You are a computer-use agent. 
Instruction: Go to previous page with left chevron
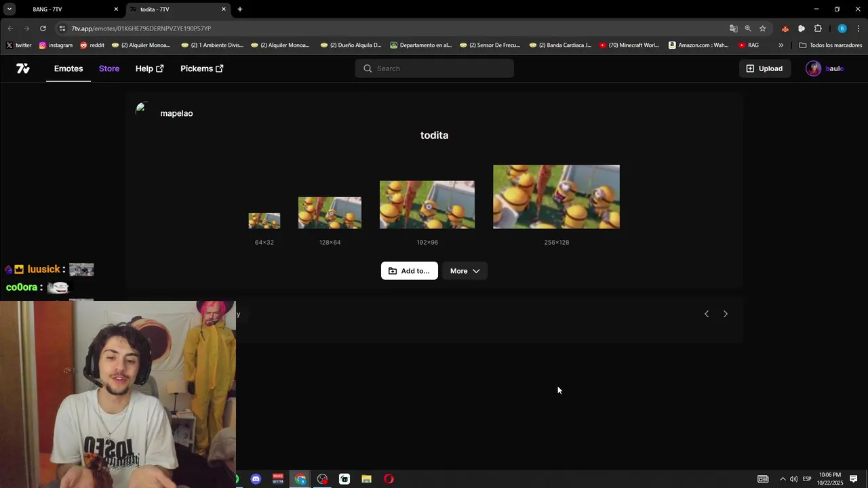pyautogui.click(x=707, y=314)
